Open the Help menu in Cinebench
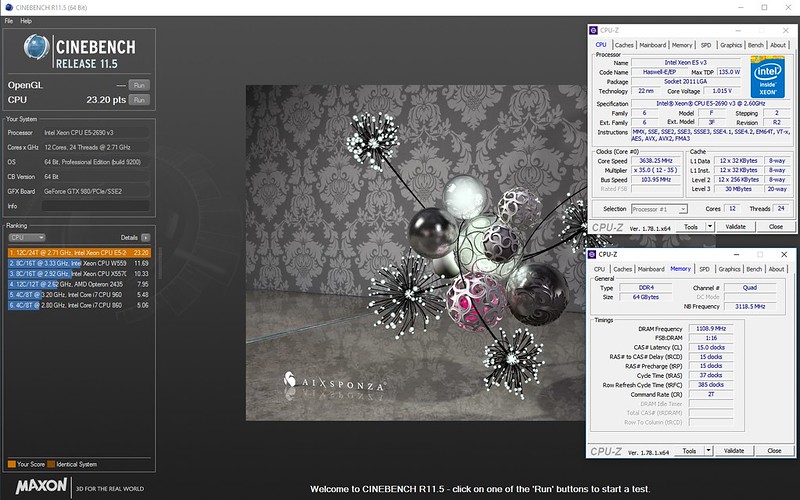This screenshot has height=500, width=800. (x=26, y=20)
